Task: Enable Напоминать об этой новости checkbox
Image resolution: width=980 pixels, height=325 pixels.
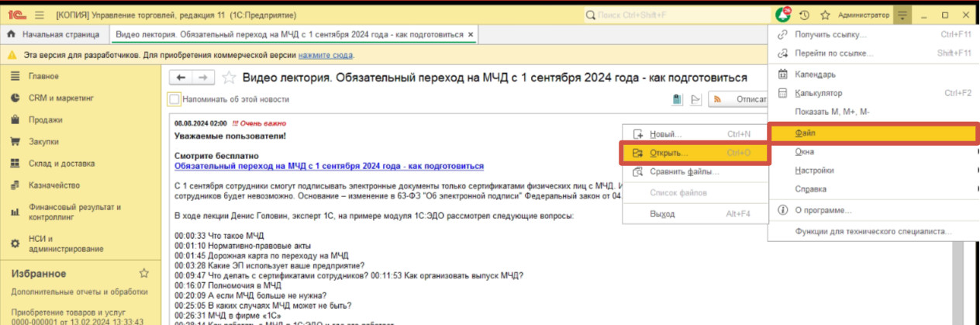Action: (174, 99)
